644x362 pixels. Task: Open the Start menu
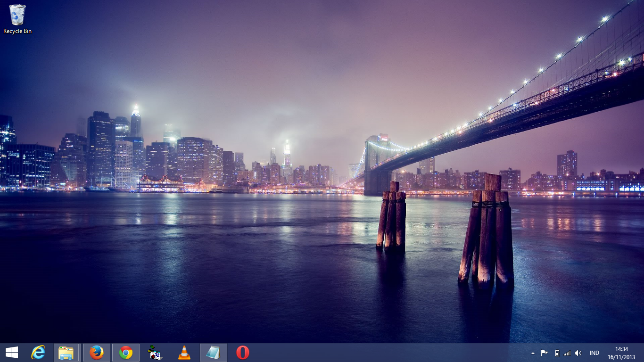(10, 352)
